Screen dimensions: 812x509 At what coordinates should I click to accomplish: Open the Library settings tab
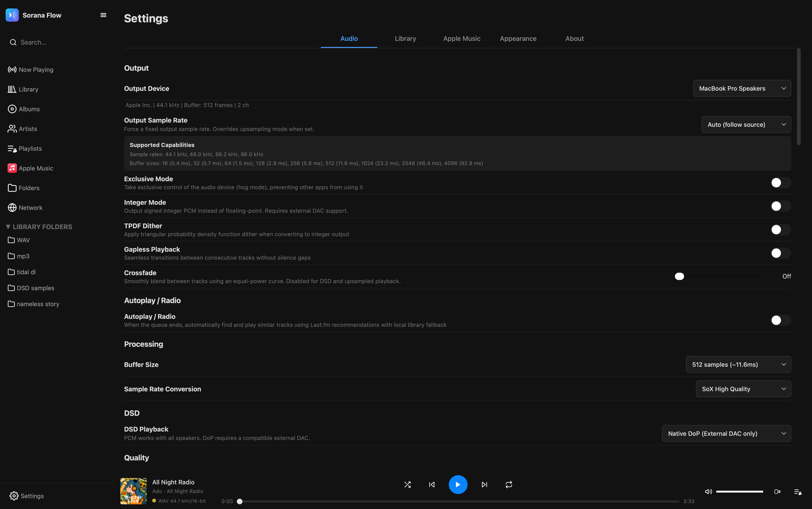click(x=405, y=39)
